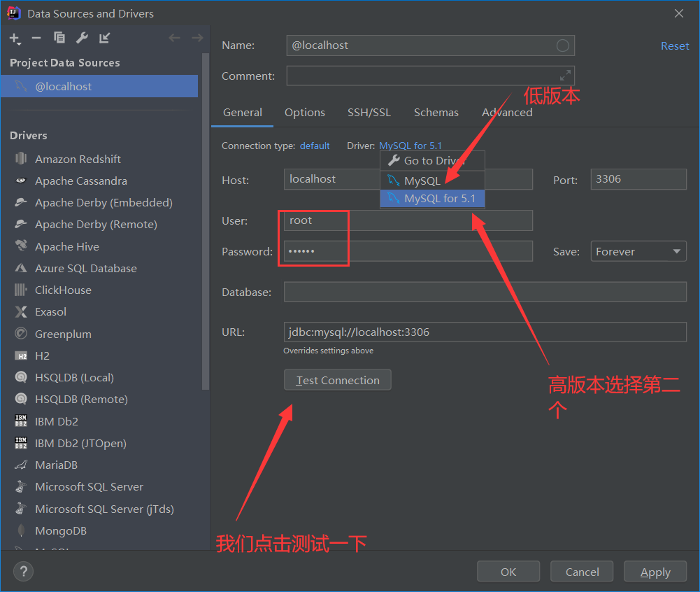Viewport: 700px width, 592px height.
Task: Select the HSQLDB (Local) driver icon
Action: tap(21, 377)
